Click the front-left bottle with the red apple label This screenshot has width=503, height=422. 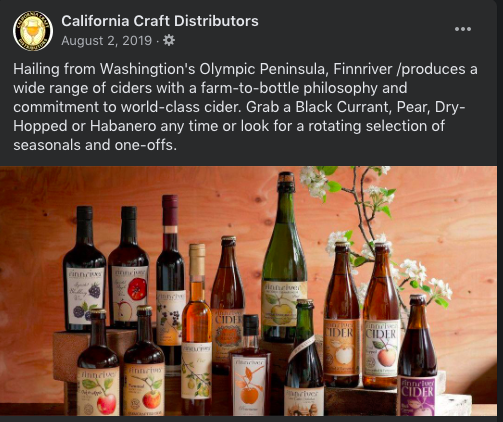(98, 362)
